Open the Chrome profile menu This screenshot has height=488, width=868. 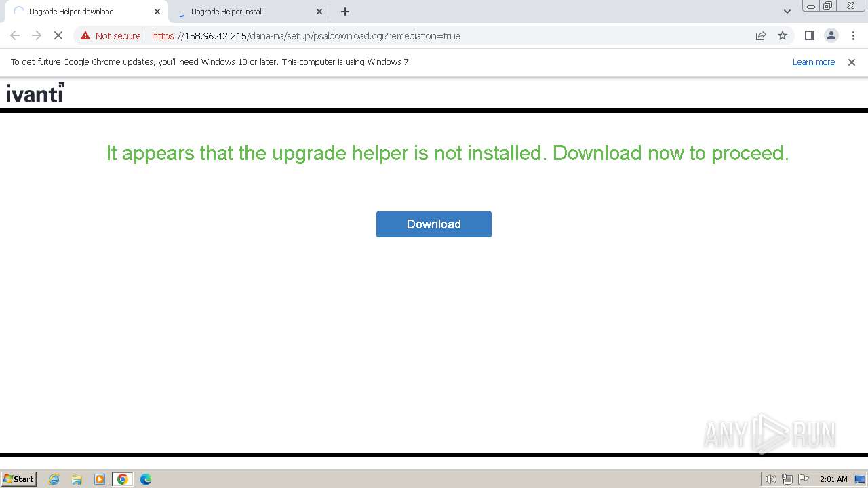coord(831,36)
